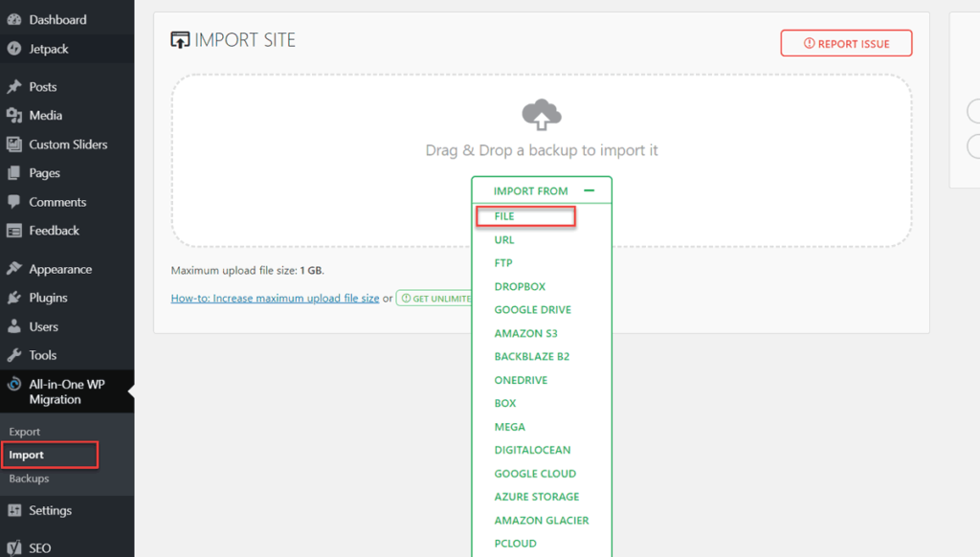Viewport: 980px width, 557px height.
Task: Select MEGA import source
Action: coord(509,426)
